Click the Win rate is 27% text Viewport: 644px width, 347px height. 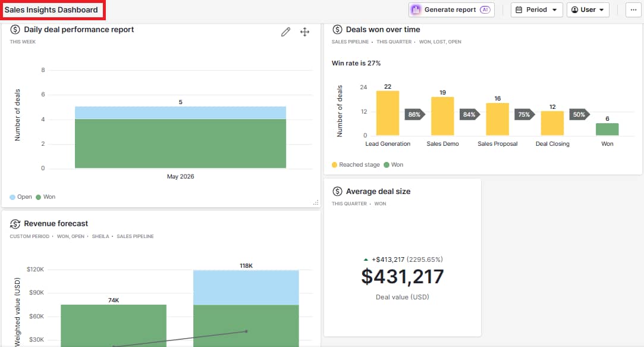click(x=356, y=63)
